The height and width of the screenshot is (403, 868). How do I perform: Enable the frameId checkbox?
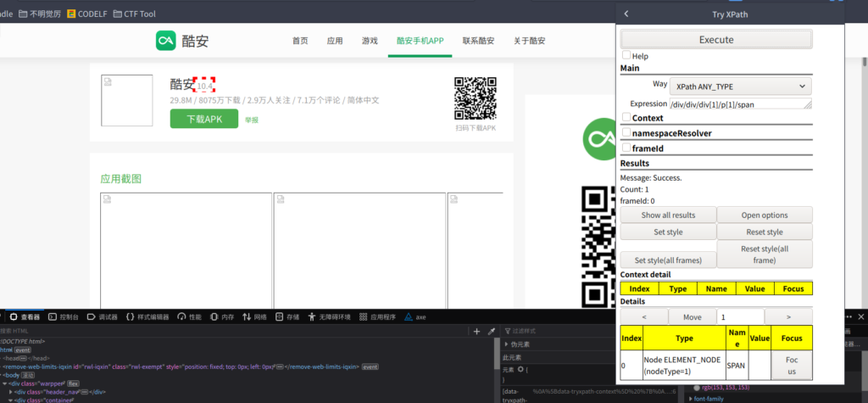click(x=626, y=148)
